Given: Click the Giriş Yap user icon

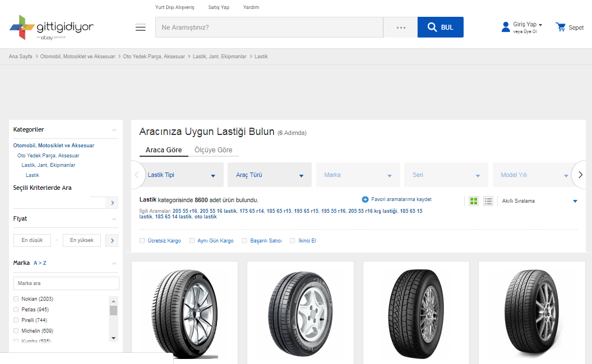Looking at the screenshot, I should 506,27.
